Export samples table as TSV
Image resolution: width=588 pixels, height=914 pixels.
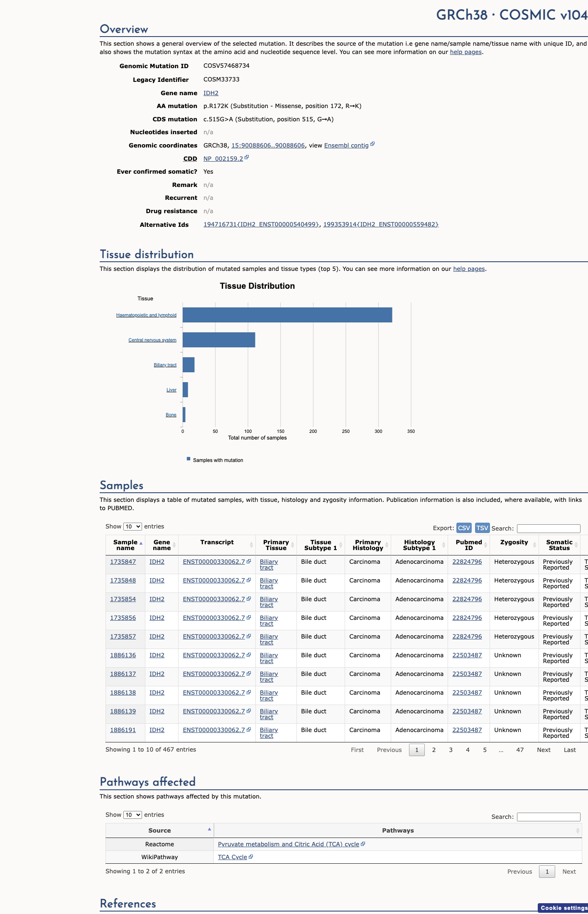coord(482,528)
